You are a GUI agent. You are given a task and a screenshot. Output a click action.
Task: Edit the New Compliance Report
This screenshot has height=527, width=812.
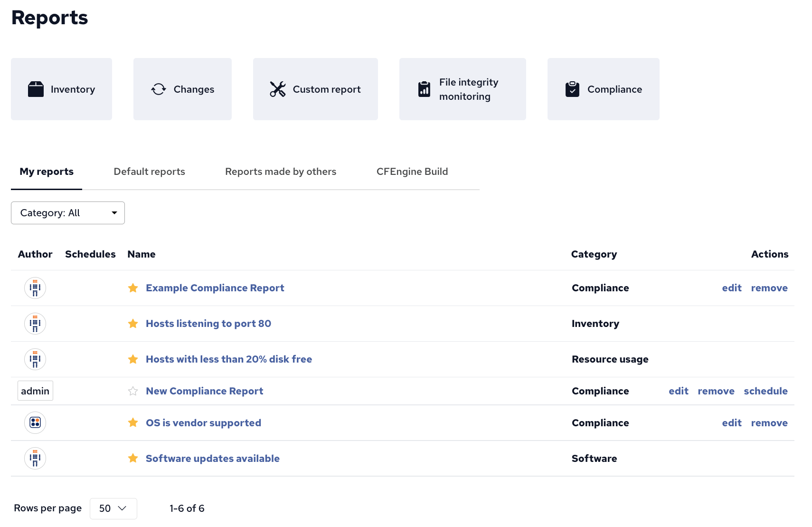pyautogui.click(x=679, y=391)
